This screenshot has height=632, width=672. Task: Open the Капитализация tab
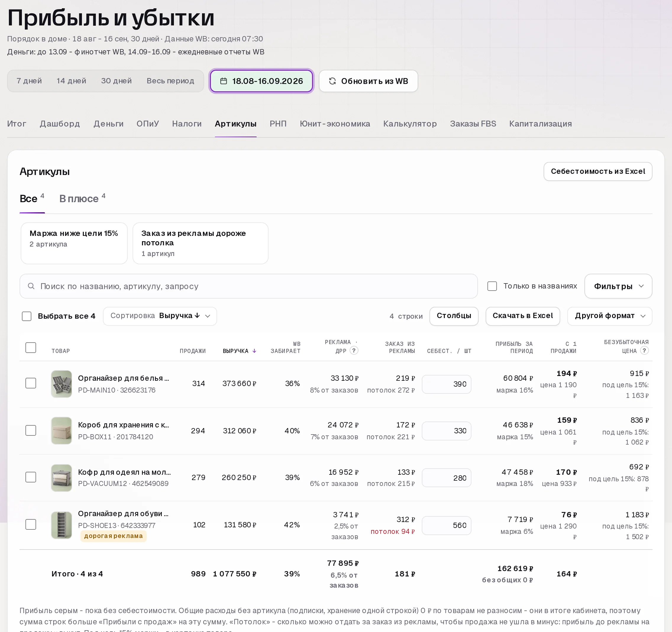[x=540, y=124]
